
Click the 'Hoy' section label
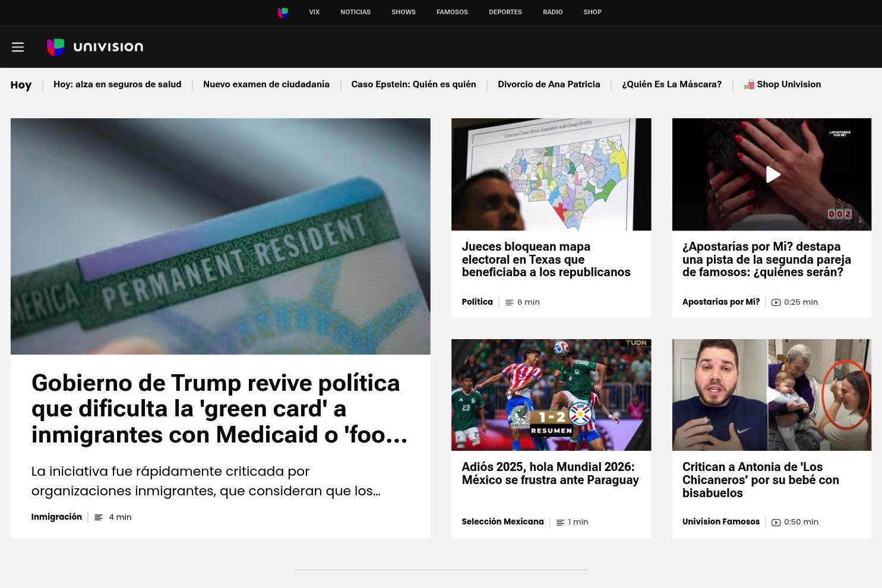click(21, 85)
